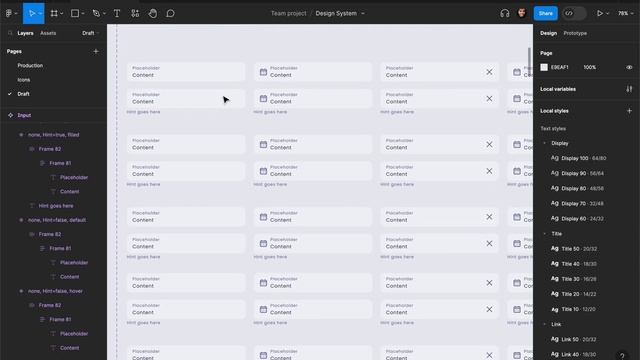Toggle page background color visibility
Viewport: 640px width, 360px height.
(629, 67)
